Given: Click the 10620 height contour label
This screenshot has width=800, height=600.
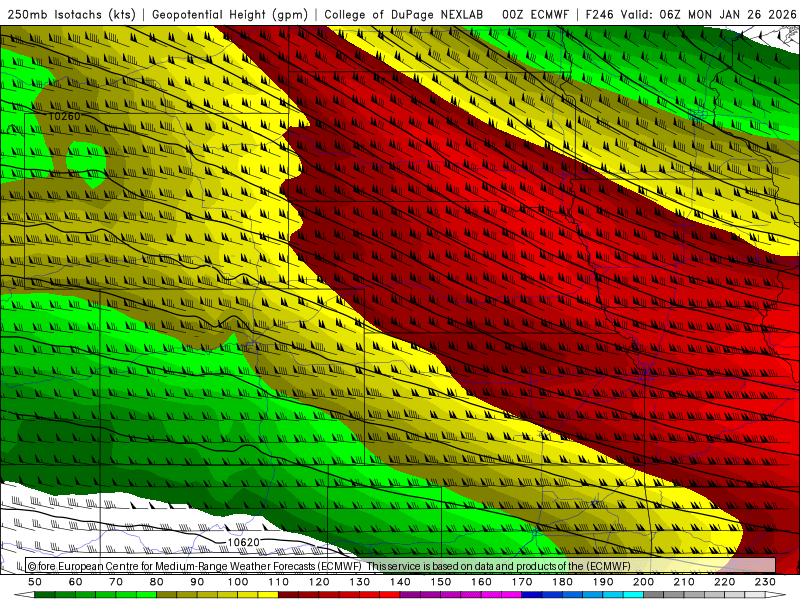Looking at the screenshot, I should 243,542.
